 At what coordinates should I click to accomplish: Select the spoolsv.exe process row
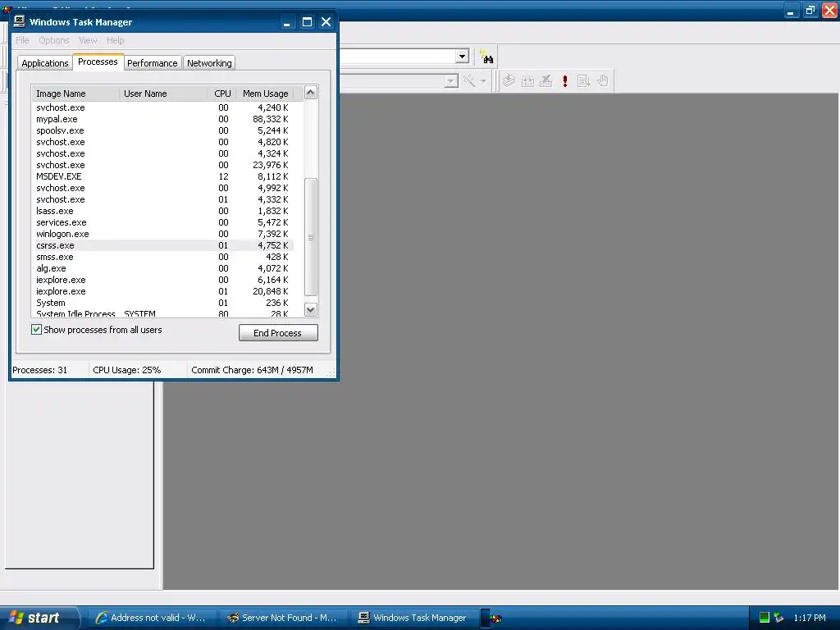click(162, 130)
